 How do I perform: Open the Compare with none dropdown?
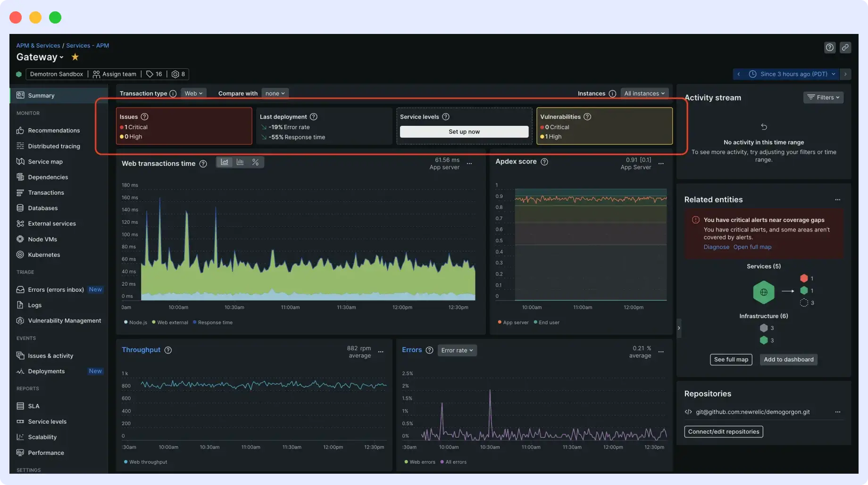tap(275, 93)
